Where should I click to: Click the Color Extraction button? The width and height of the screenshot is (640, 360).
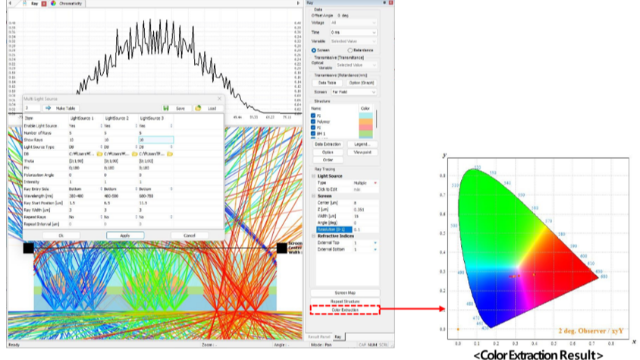point(345,310)
